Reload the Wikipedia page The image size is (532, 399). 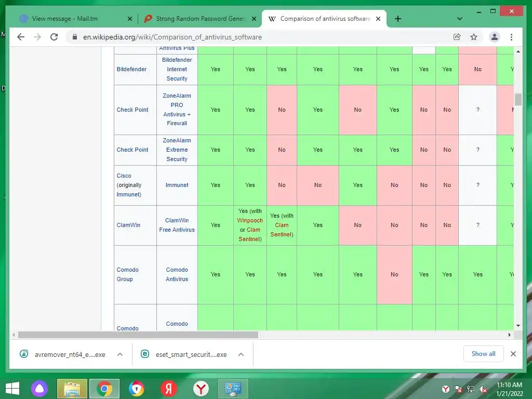(54, 37)
